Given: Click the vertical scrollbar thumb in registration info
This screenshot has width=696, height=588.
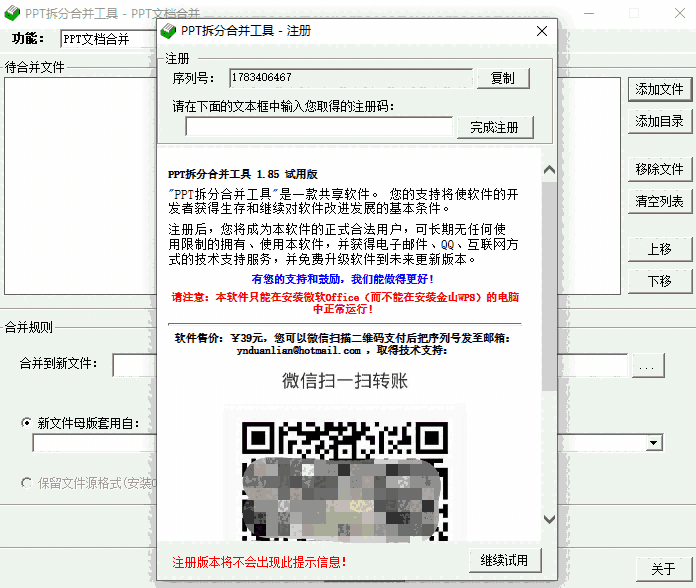Looking at the screenshot, I should (x=550, y=286).
